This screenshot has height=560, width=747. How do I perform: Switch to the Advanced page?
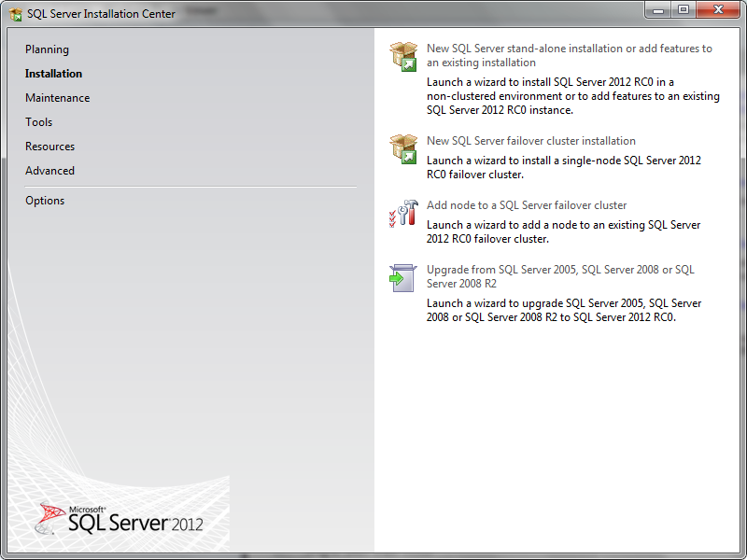(x=50, y=171)
